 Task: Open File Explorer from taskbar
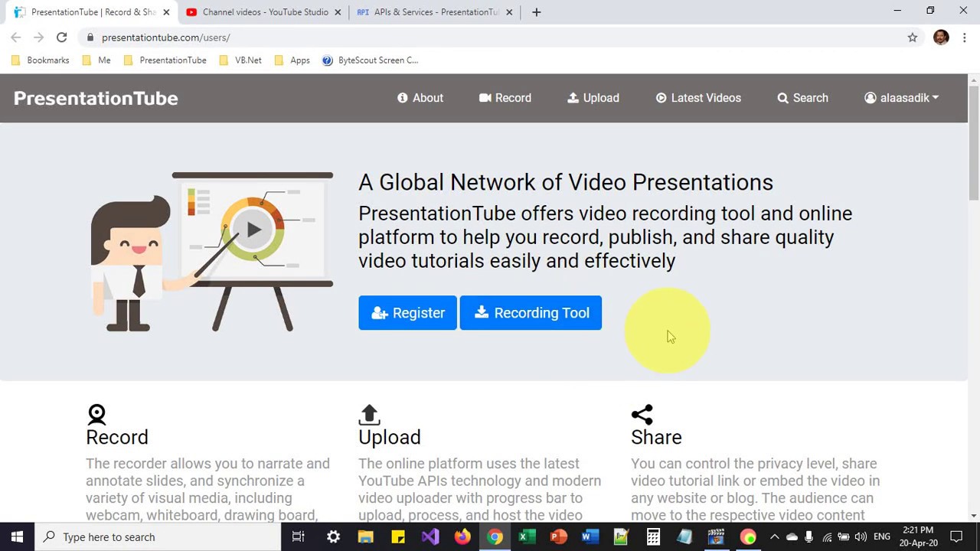click(365, 537)
